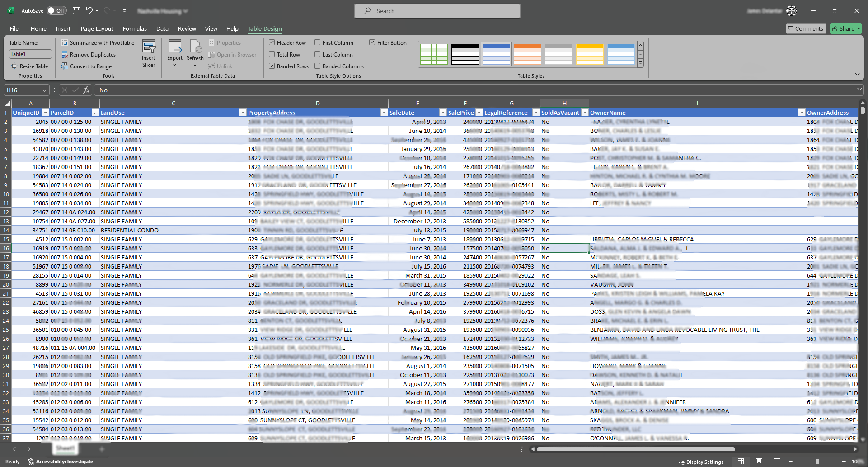Click the Table Name field
Viewport: 868px width, 467px height.
tap(30, 54)
